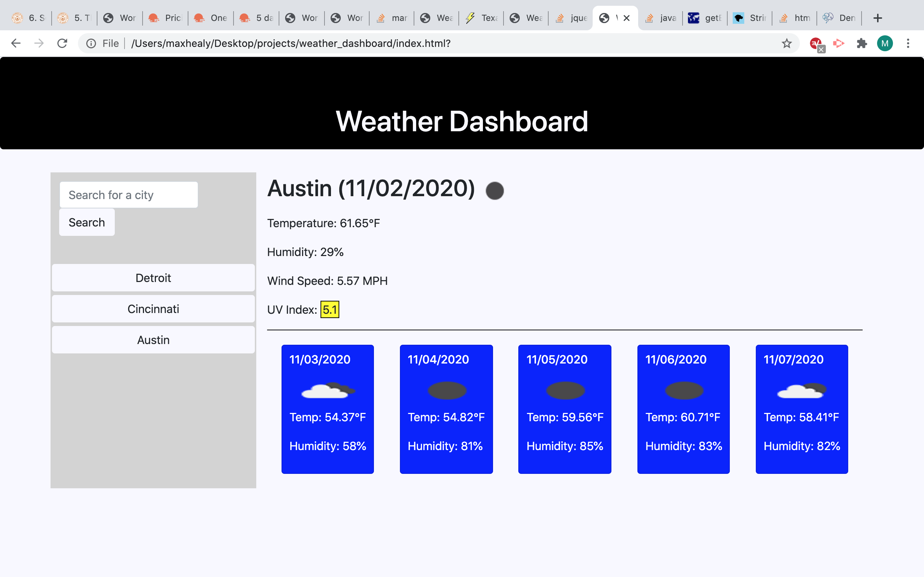Switch to the getBootstrap tab
The height and width of the screenshot is (577, 924).
[705, 18]
